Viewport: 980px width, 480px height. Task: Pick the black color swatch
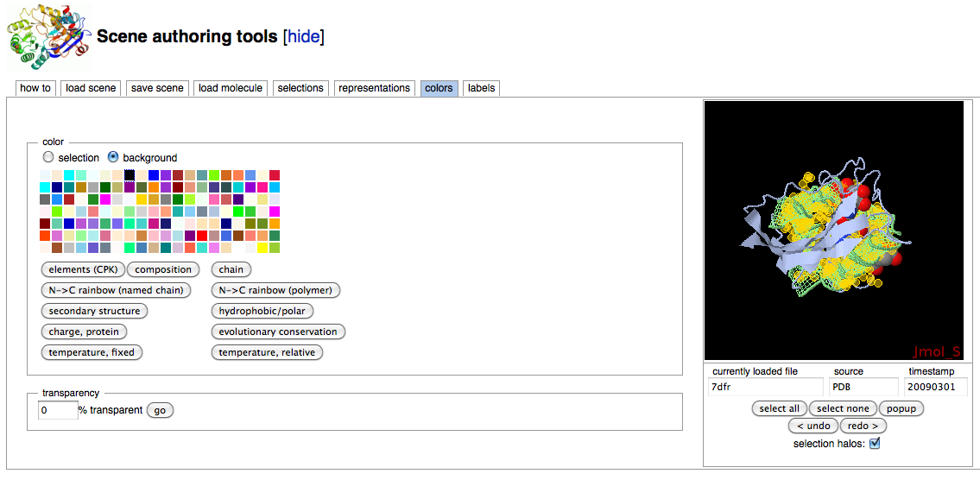point(130,175)
